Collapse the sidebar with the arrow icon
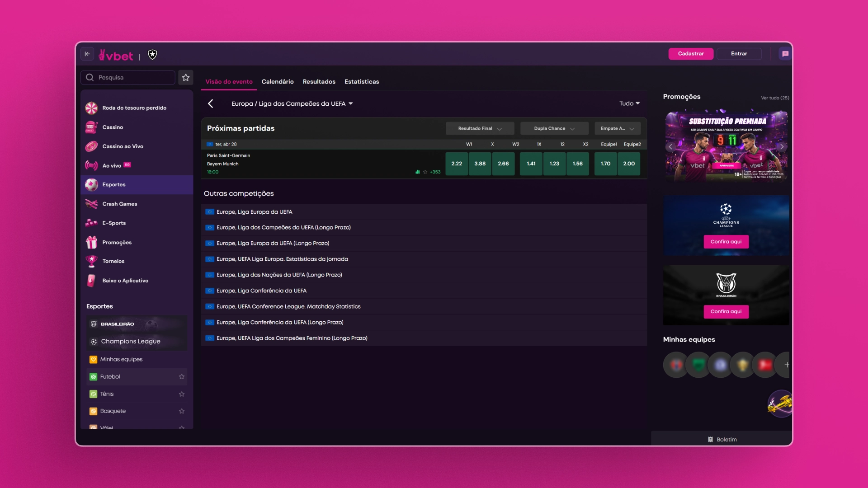The image size is (868, 488). tap(87, 54)
